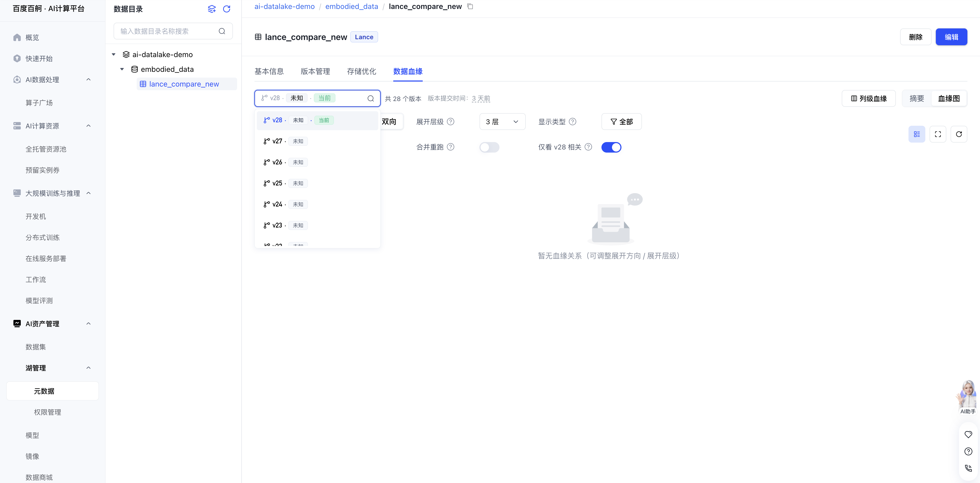Switch to the 存储优化 tab
This screenshot has width=980, height=483.
361,72
